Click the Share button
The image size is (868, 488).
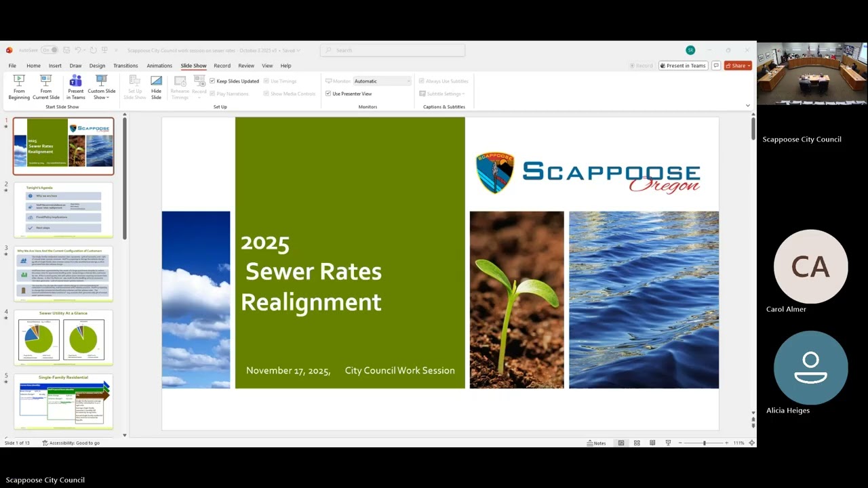click(x=738, y=66)
